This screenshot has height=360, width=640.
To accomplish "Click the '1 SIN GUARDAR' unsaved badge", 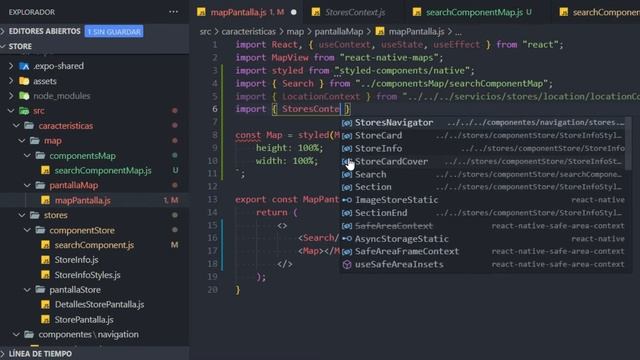I will (x=114, y=31).
